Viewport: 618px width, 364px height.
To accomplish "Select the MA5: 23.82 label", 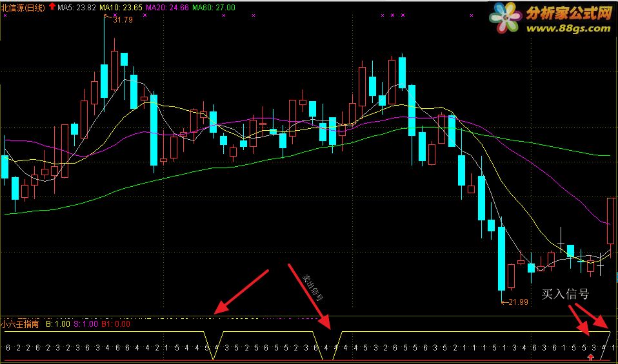I will [77, 8].
